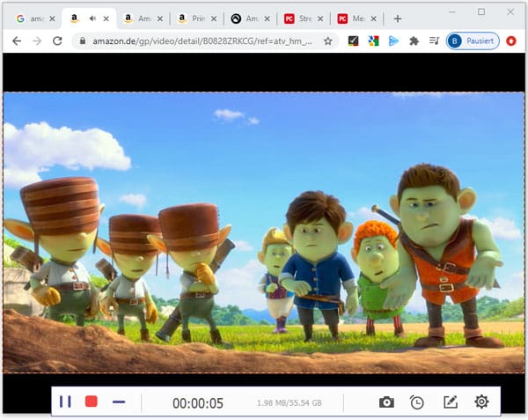Bookmark this page with the star icon
The height and width of the screenshot is (420, 528).
tap(327, 41)
